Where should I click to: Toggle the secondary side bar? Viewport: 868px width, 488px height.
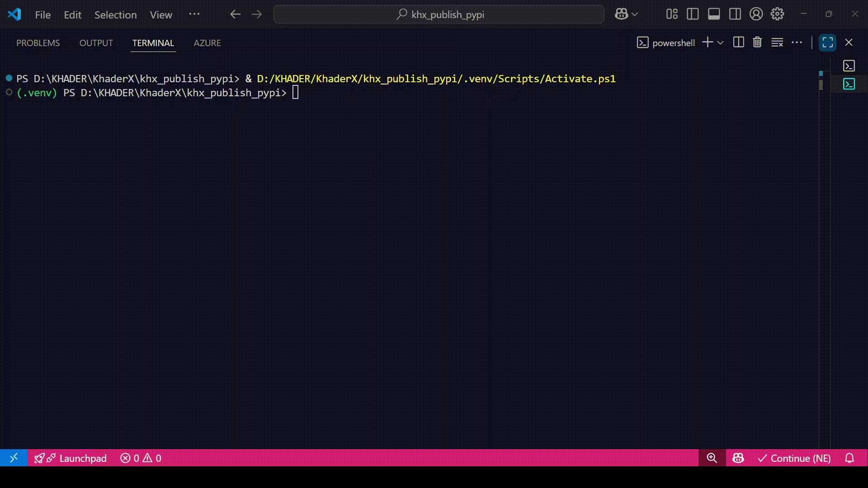(735, 14)
